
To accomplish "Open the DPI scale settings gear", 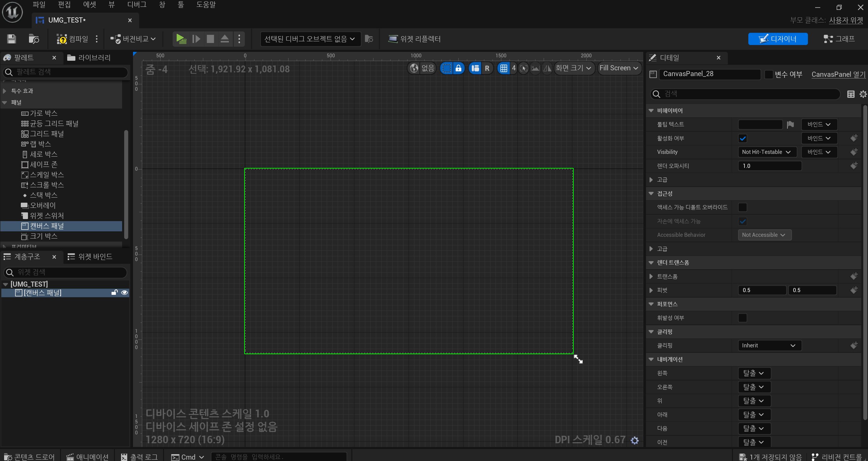I will 634,440.
